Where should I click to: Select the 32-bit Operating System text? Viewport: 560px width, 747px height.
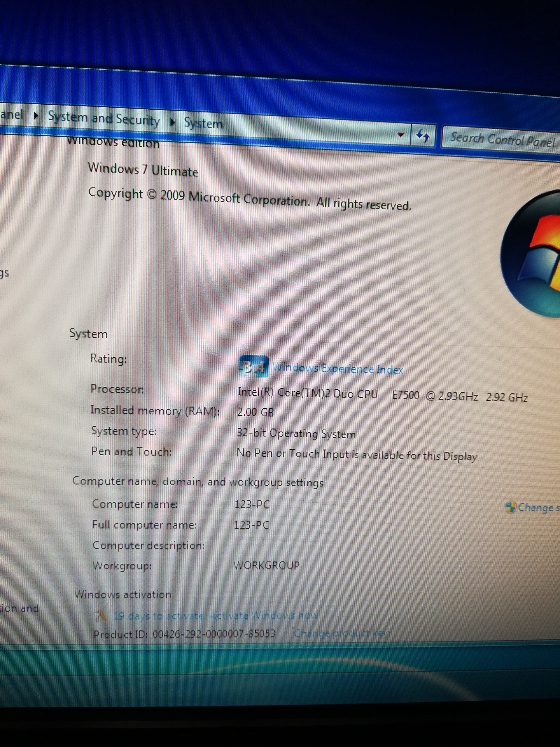[x=296, y=433]
